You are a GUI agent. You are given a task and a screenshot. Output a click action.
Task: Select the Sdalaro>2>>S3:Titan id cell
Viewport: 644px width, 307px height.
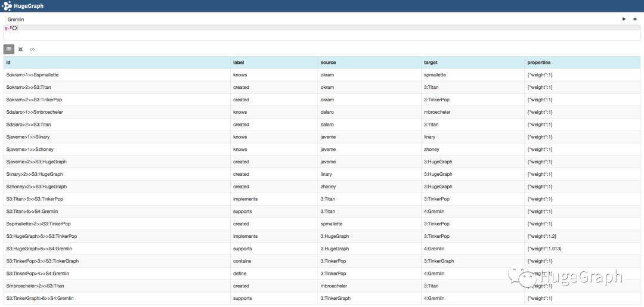click(117, 125)
